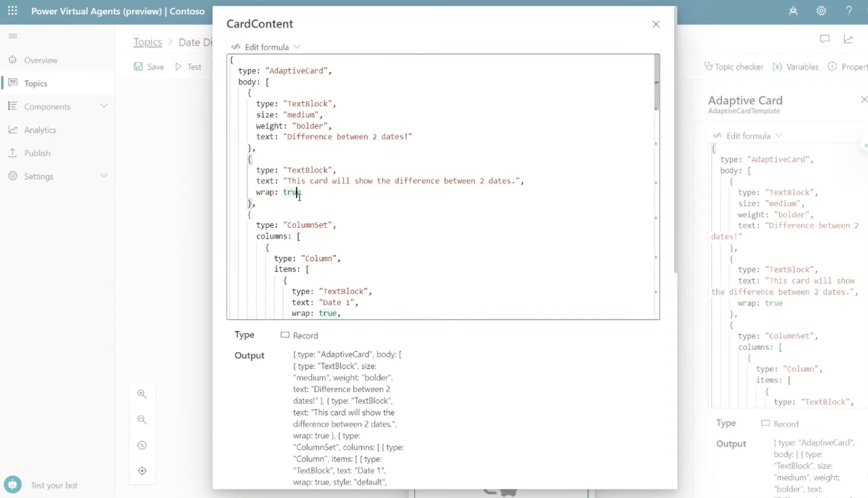868x498 pixels.
Task: Check the Record type checkbox in CardContent
Action: (x=285, y=335)
